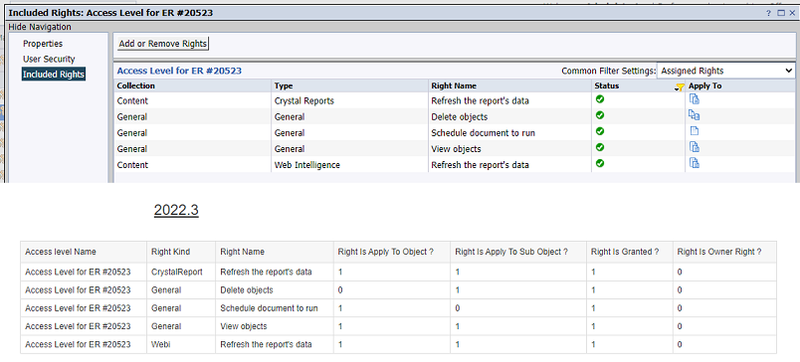Sort by Right Name column header
Viewport: 800px width, 362px height.
pyautogui.click(x=454, y=86)
